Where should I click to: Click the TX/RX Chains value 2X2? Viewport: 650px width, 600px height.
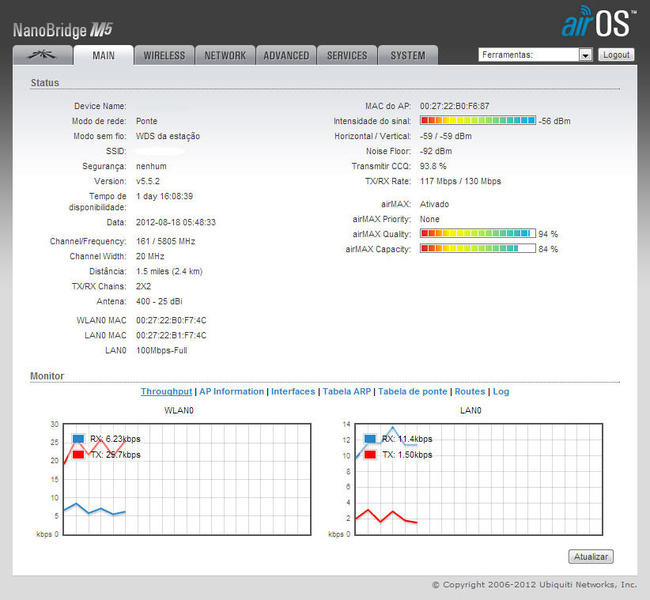pos(143,286)
